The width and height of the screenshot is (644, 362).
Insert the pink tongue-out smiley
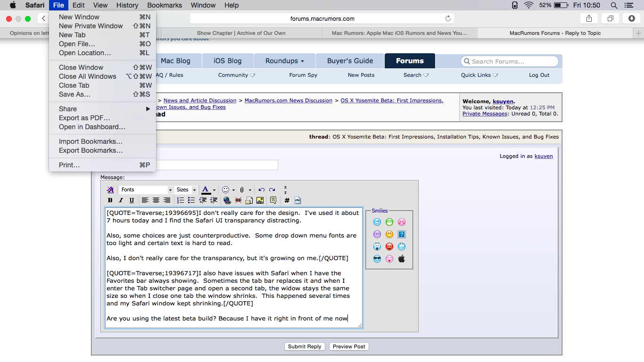pyautogui.click(x=389, y=259)
